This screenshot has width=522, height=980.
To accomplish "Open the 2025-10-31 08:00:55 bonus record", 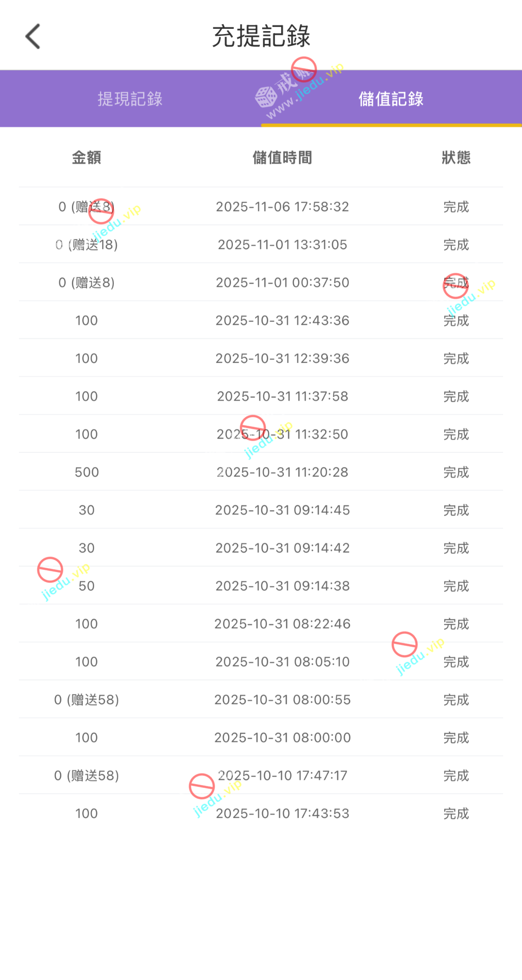I will [x=282, y=700].
